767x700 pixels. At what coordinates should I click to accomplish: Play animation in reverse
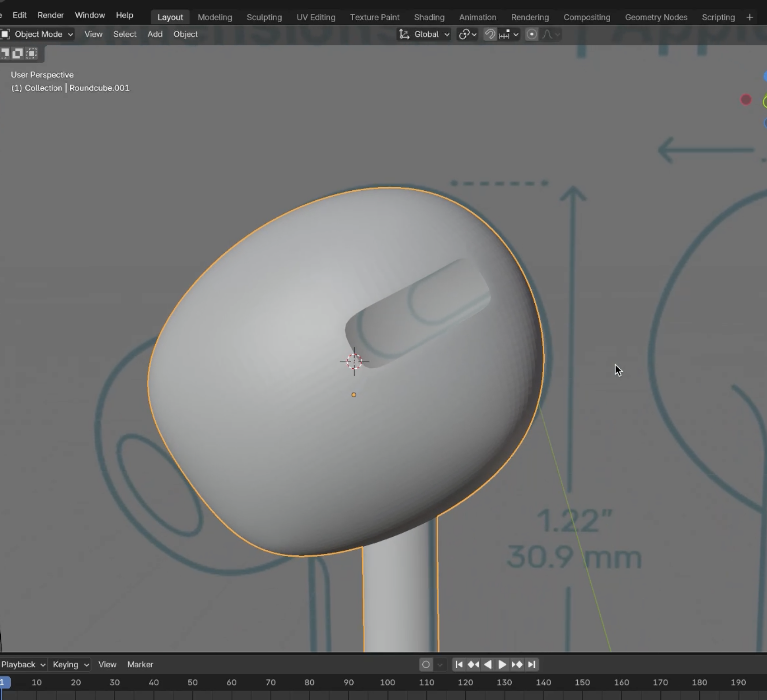[x=488, y=664]
